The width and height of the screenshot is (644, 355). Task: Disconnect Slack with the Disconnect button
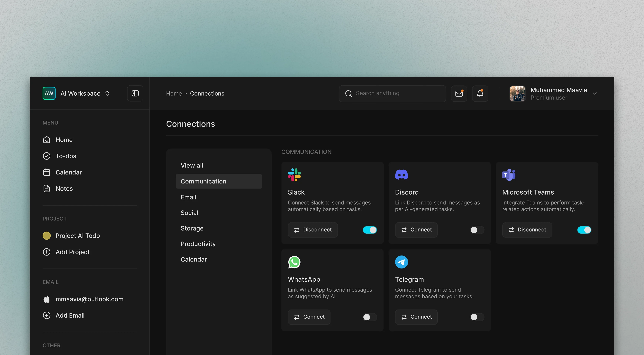[x=313, y=230]
